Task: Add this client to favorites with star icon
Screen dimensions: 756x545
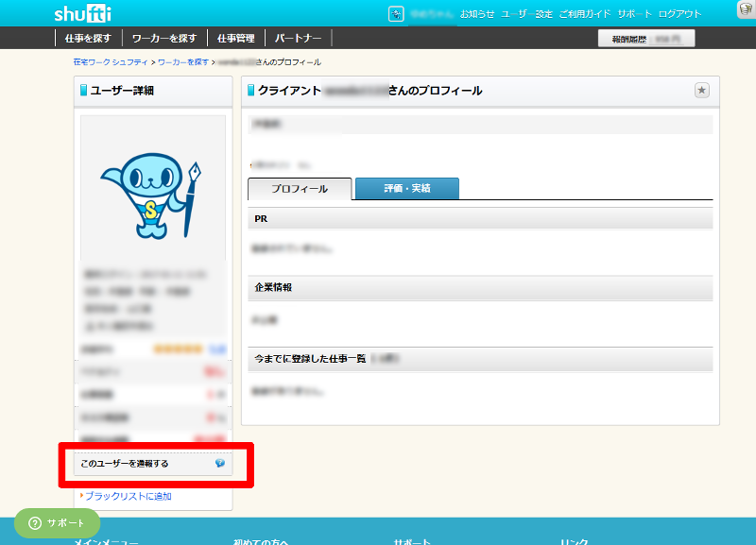Action: [x=701, y=90]
